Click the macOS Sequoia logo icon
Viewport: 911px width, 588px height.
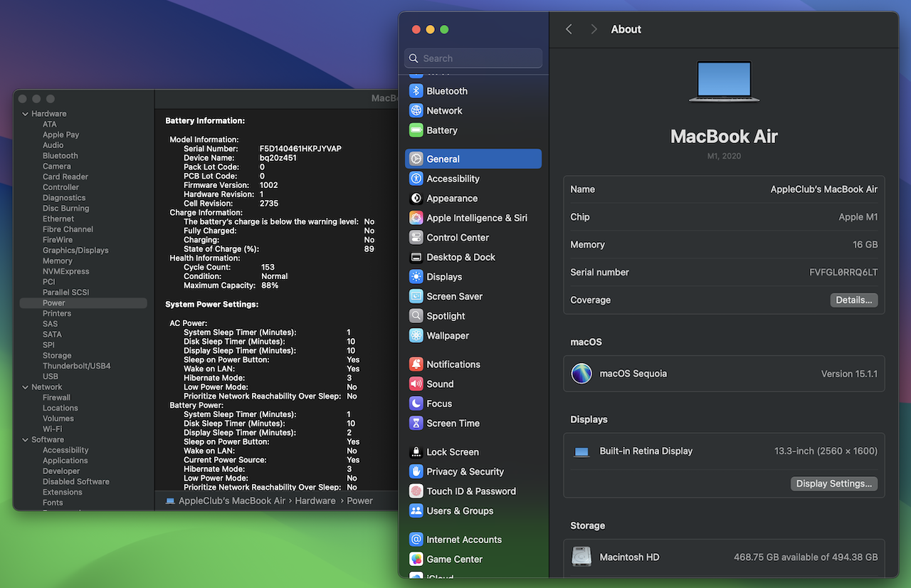[x=581, y=374]
